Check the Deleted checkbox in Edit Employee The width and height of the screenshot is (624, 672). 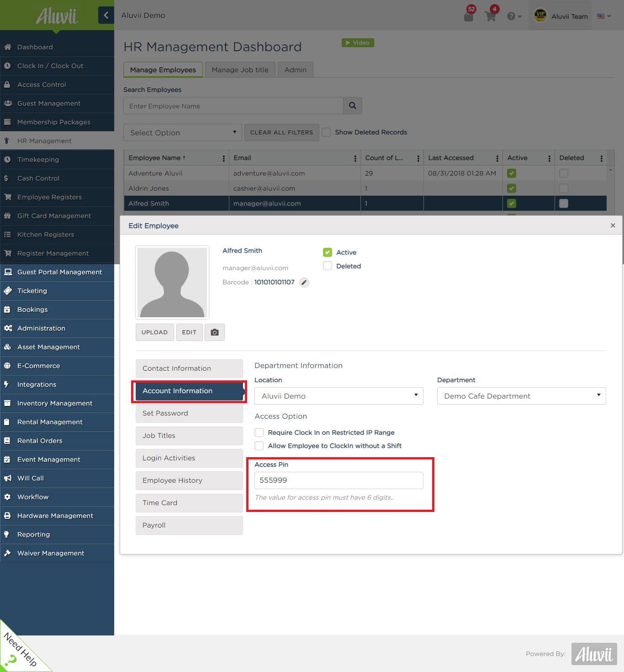click(328, 266)
